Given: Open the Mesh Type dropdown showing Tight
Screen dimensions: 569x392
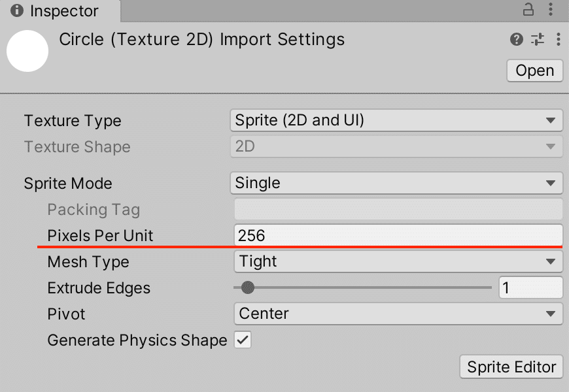Looking at the screenshot, I should click(x=396, y=261).
